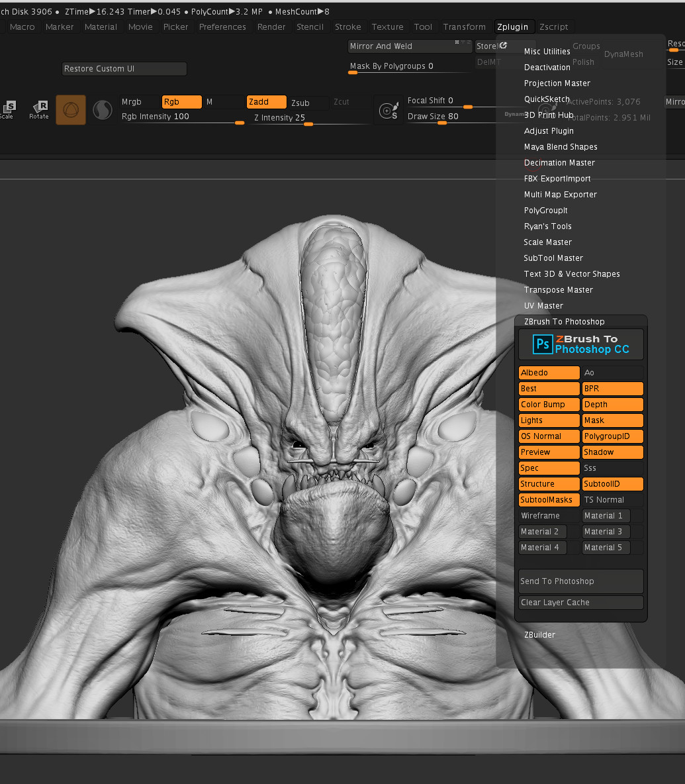The height and width of the screenshot is (784, 685).
Task: Click the ZBrush To Photoshop CC logo
Action: (x=580, y=344)
